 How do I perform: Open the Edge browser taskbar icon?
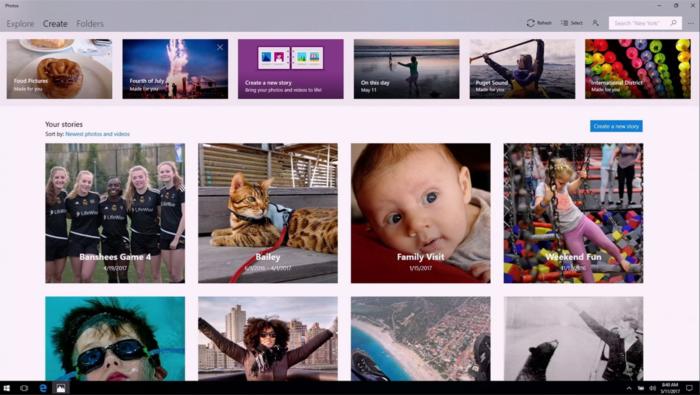(43, 388)
